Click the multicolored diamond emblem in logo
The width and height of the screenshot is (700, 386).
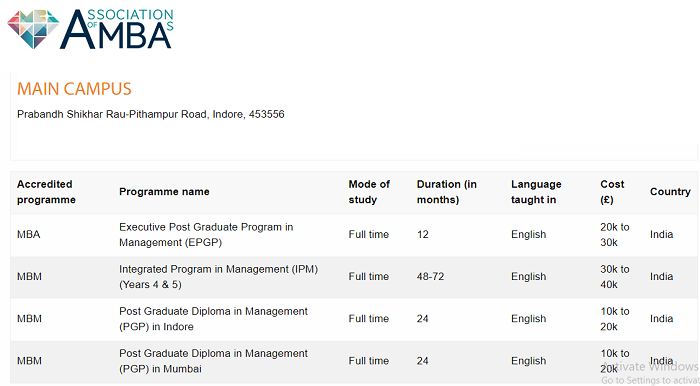33,29
